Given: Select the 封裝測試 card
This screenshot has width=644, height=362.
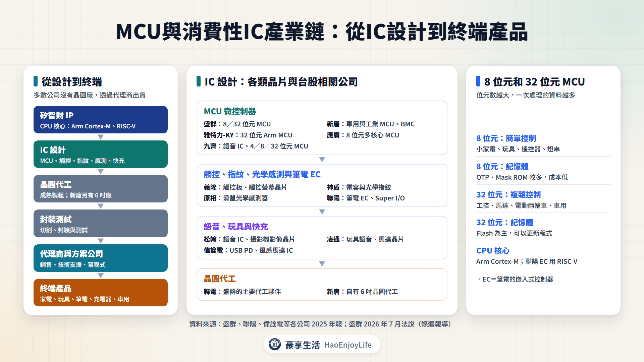Looking at the screenshot, I should tap(101, 224).
